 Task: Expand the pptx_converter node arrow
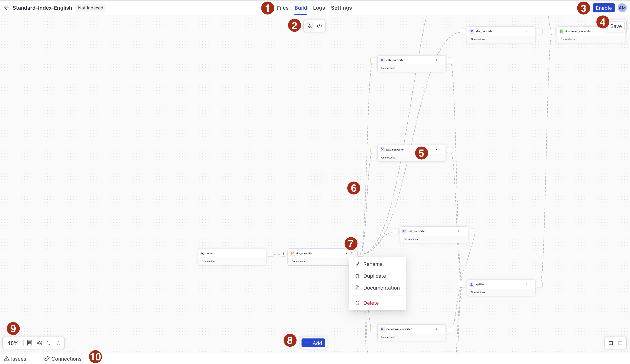tap(436, 60)
